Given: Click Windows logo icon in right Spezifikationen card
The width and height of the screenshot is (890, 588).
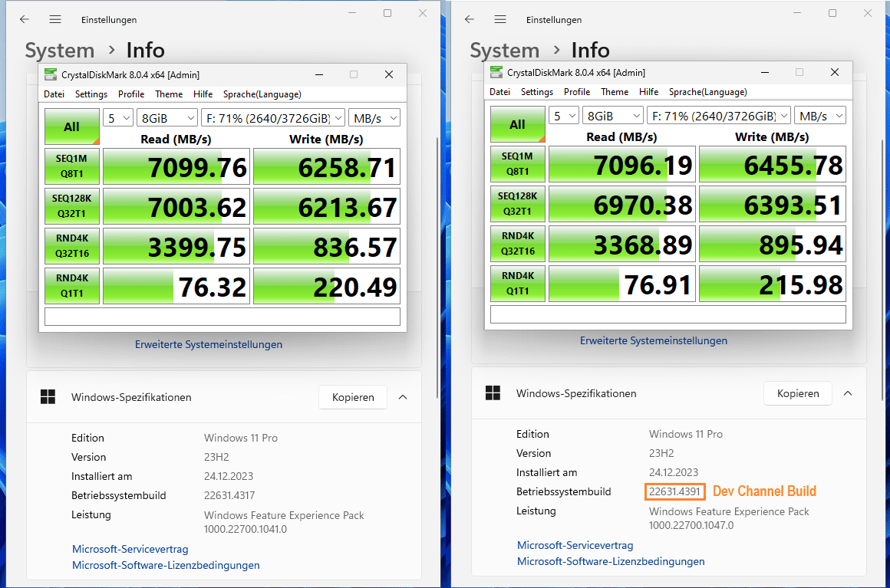Looking at the screenshot, I should coord(493,393).
